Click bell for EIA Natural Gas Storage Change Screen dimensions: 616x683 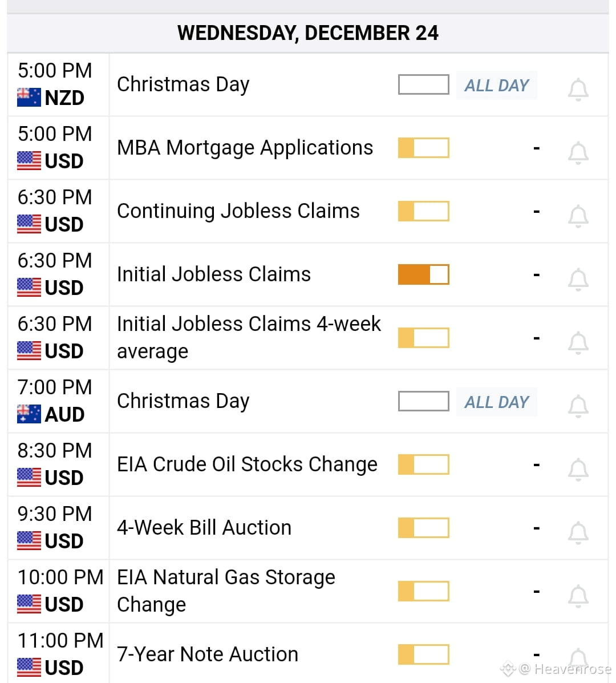(x=578, y=596)
